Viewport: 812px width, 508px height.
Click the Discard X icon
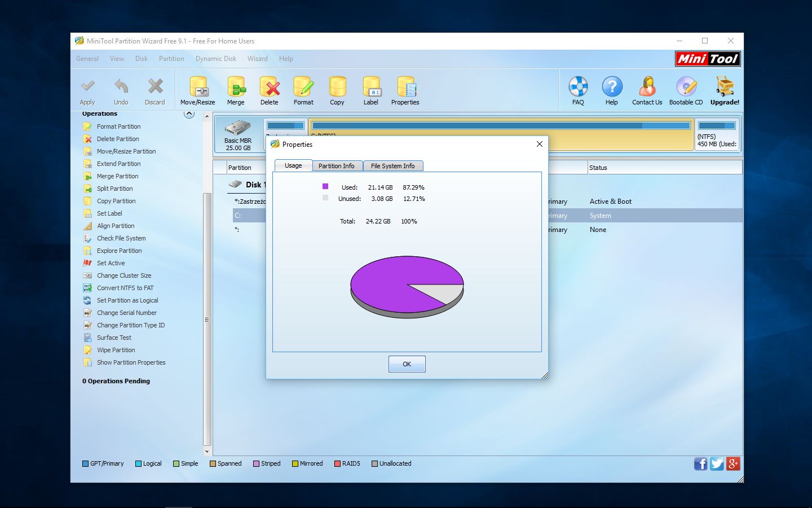tap(155, 86)
